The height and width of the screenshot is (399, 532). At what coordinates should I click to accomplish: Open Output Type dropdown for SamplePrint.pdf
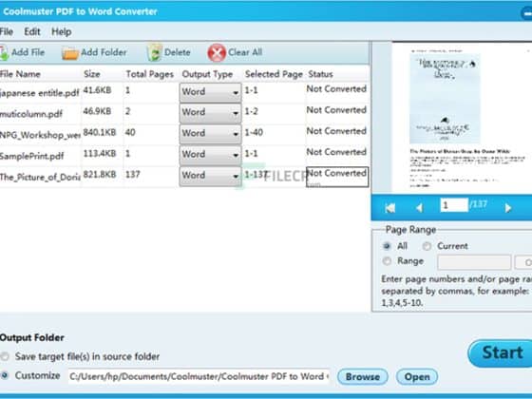coord(210,155)
